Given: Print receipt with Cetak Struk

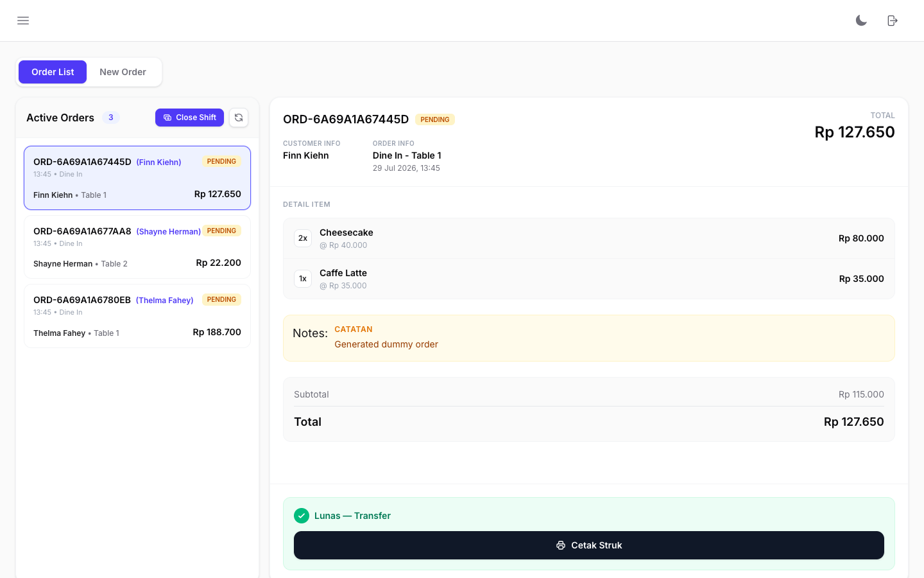Looking at the screenshot, I should coord(589,545).
